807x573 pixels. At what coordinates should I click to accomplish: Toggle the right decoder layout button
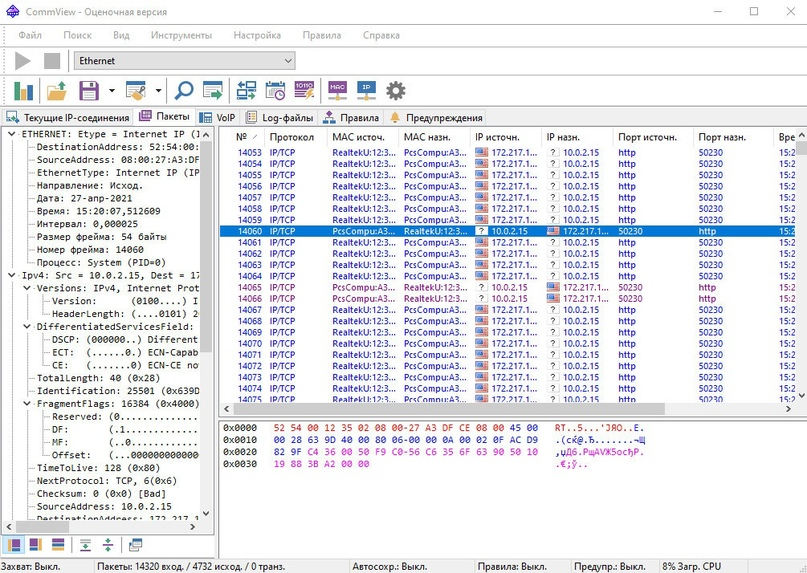pos(37,544)
